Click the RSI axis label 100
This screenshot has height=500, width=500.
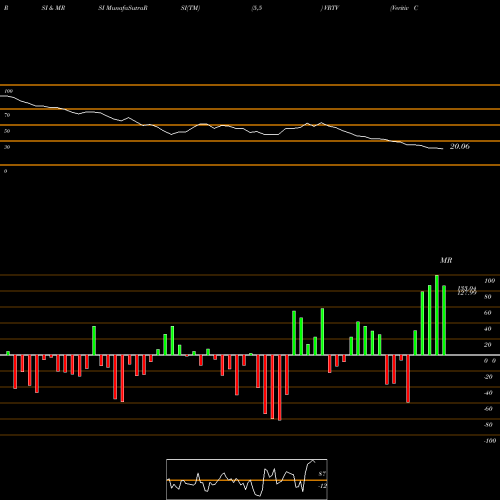tap(8, 91)
